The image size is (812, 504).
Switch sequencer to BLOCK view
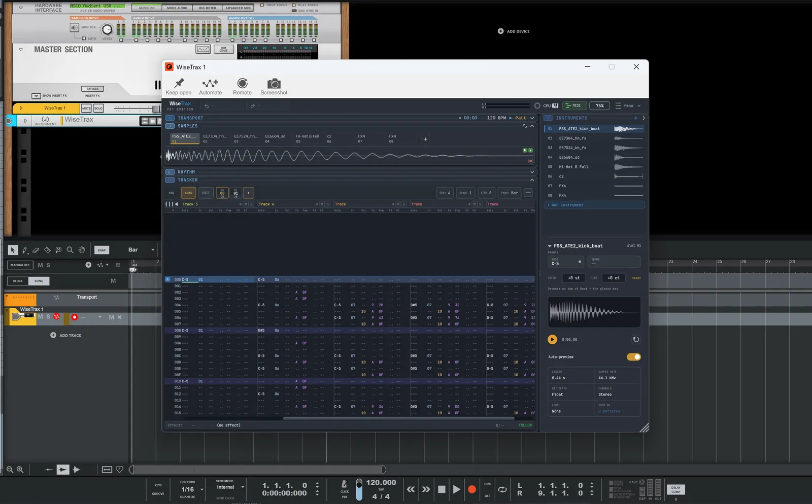[18, 281]
